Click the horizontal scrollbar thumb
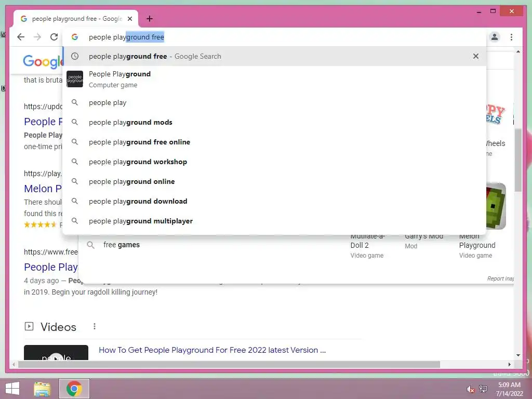This screenshot has width=532, height=399. click(229, 364)
